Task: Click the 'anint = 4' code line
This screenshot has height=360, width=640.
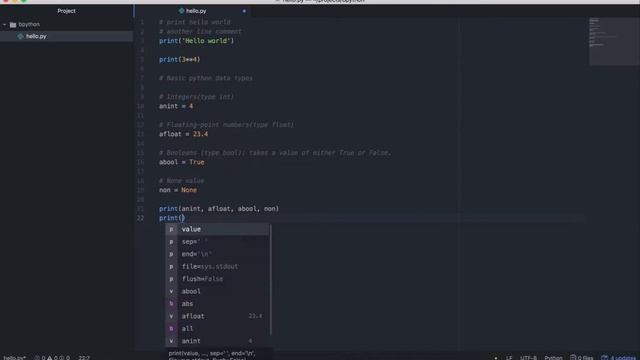Action: point(176,106)
